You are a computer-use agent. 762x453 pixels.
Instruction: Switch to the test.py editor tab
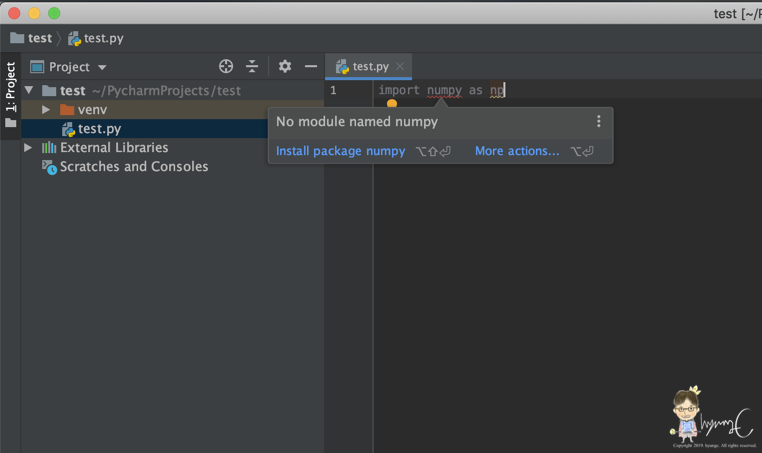pyautogui.click(x=370, y=67)
